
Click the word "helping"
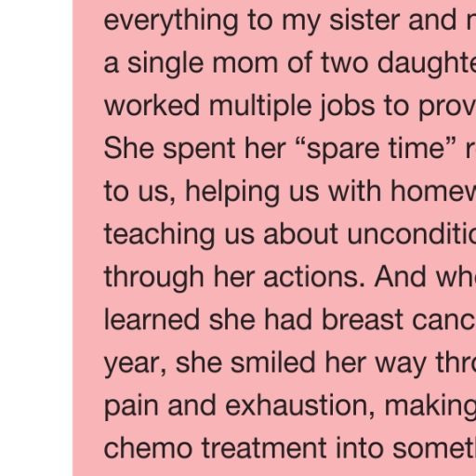[x=232, y=192]
